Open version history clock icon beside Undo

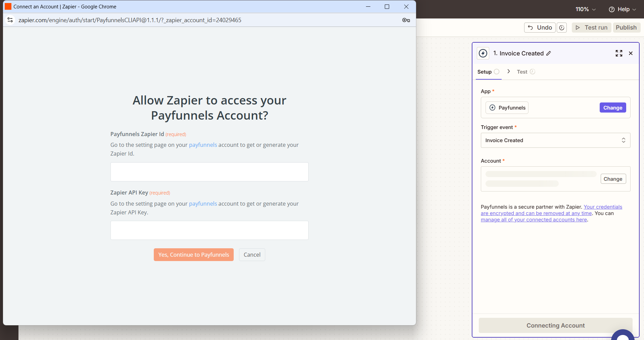tap(562, 28)
